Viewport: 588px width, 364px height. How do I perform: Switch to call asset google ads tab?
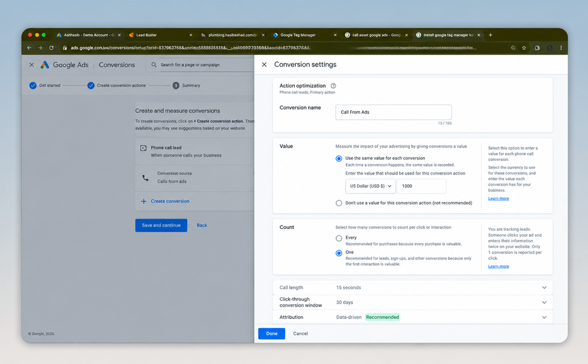click(377, 35)
